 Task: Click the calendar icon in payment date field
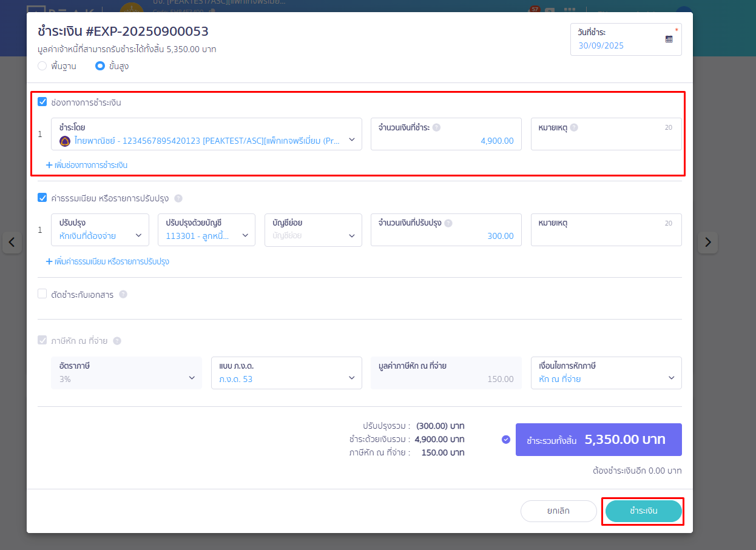click(669, 39)
